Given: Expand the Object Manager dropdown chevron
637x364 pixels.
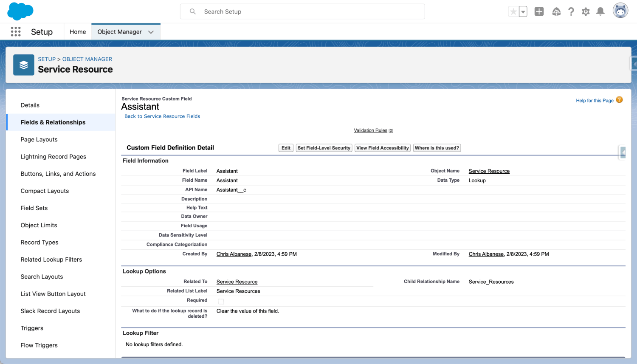Looking at the screenshot, I should point(151,31).
